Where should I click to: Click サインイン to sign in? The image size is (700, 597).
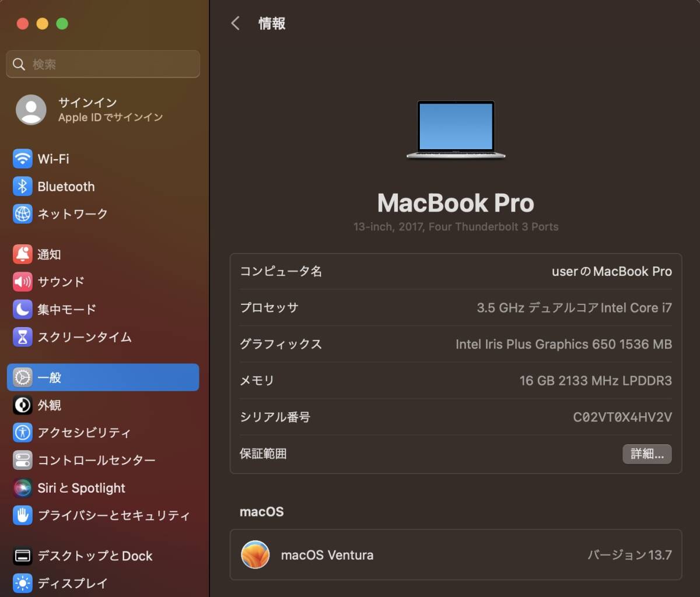[x=87, y=103]
